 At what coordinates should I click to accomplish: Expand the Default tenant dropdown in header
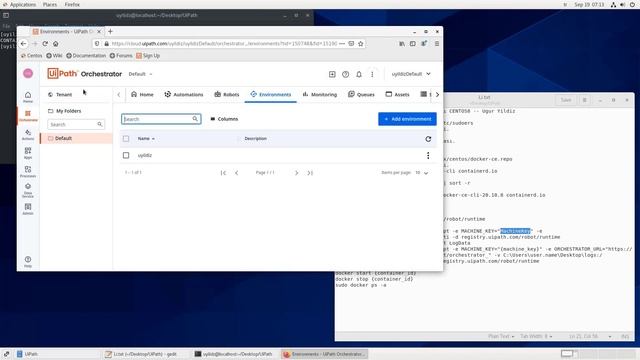(x=140, y=74)
